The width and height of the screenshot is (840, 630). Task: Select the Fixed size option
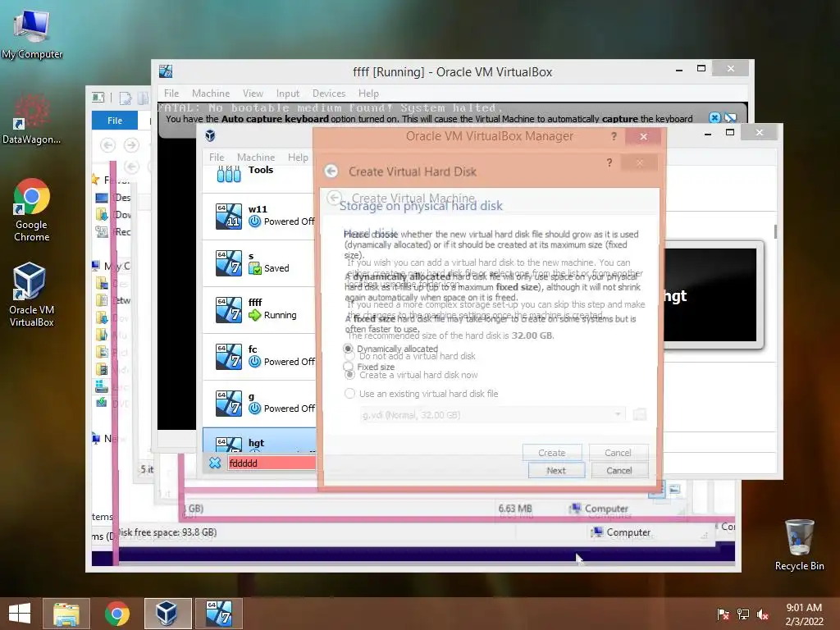[x=369, y=367]
